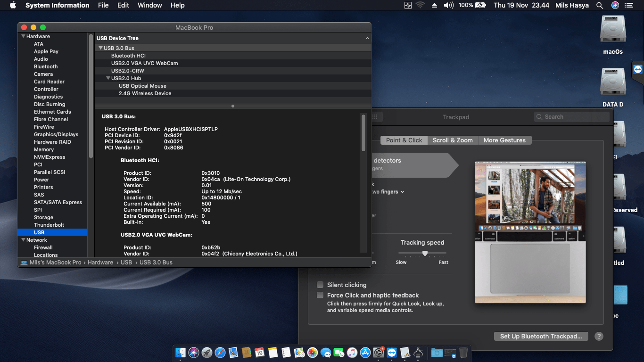Click inside the Trackpad search field
Screen dimensions: 644x362
(x=571, y=116)
